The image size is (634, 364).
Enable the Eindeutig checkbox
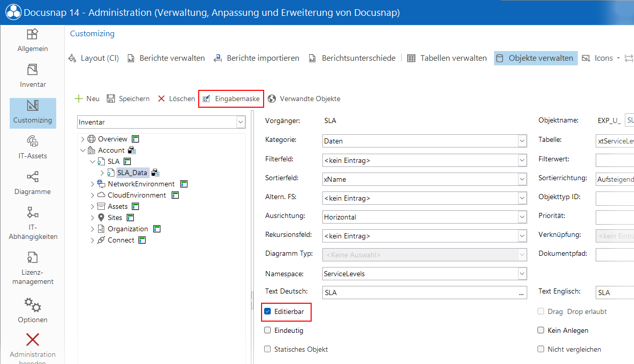(267, 330)
